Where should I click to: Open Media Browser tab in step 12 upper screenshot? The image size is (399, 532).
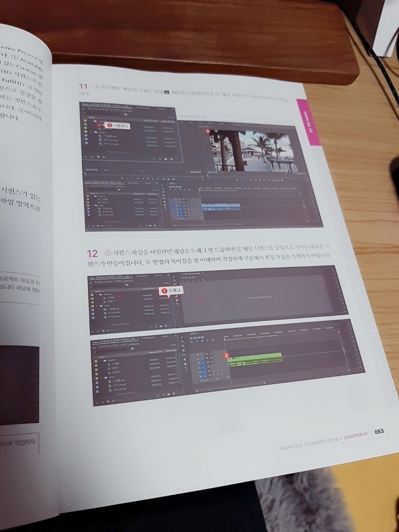point(142,276)
